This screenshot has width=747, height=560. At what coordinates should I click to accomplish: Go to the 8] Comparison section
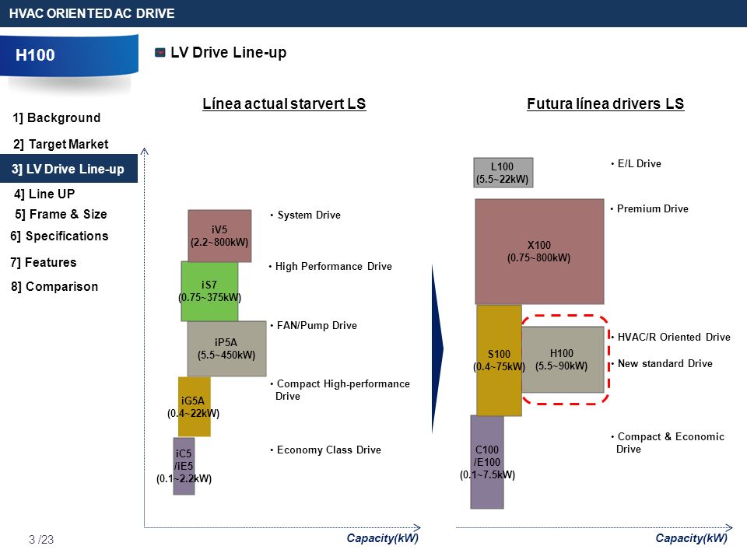point(54,287)
